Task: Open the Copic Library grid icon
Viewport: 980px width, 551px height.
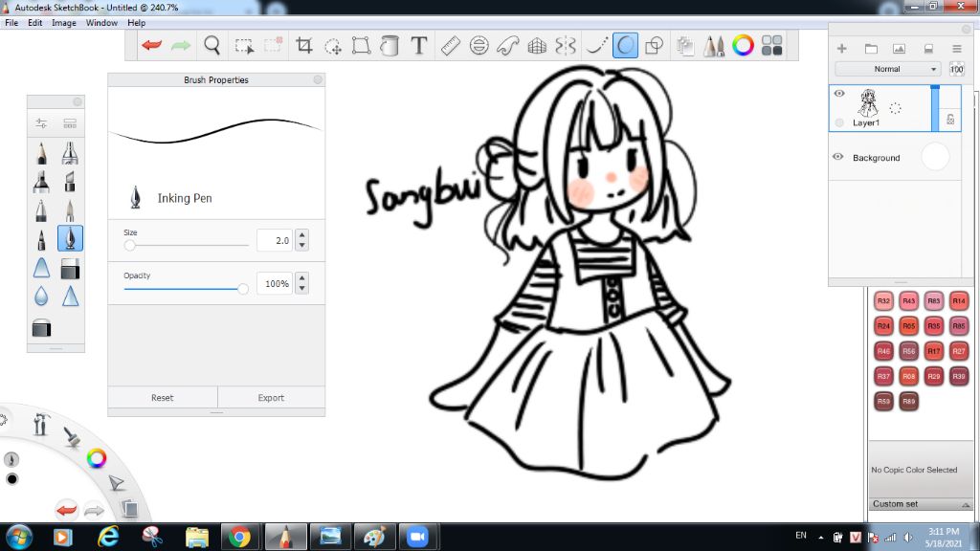Action: [772, 46]
